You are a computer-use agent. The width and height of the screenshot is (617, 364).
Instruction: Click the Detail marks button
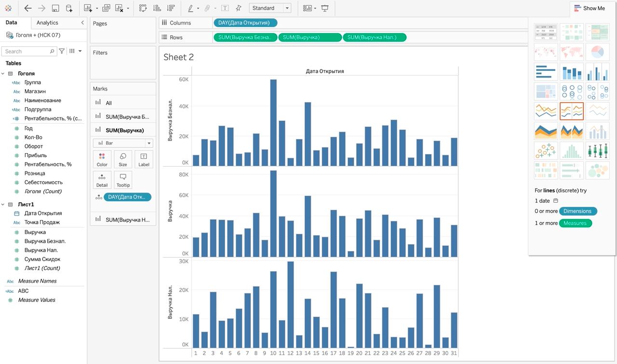(x=102, y=180)
